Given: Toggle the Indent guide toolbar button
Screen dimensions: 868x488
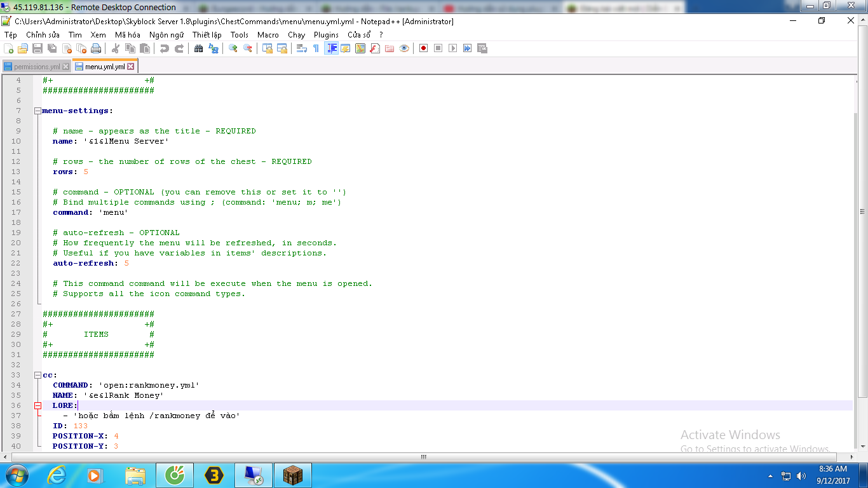Looking at the screenshot, I should (x=331, y=48).
